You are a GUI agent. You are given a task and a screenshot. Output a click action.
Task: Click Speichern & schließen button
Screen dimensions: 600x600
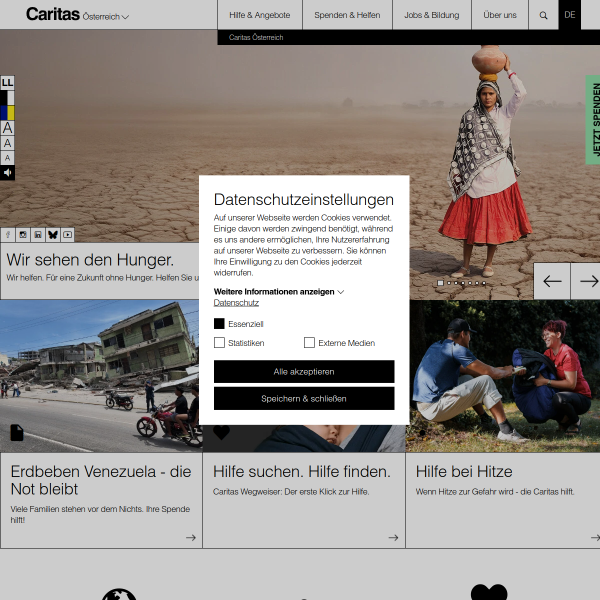click(304, 399)
